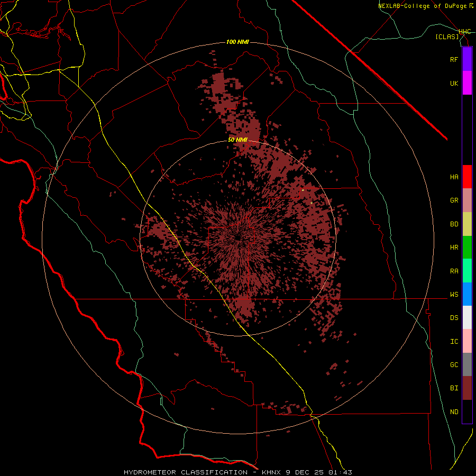The image size is (476, 476).
Task: Click the GC legend label
Action: [454, 365]
